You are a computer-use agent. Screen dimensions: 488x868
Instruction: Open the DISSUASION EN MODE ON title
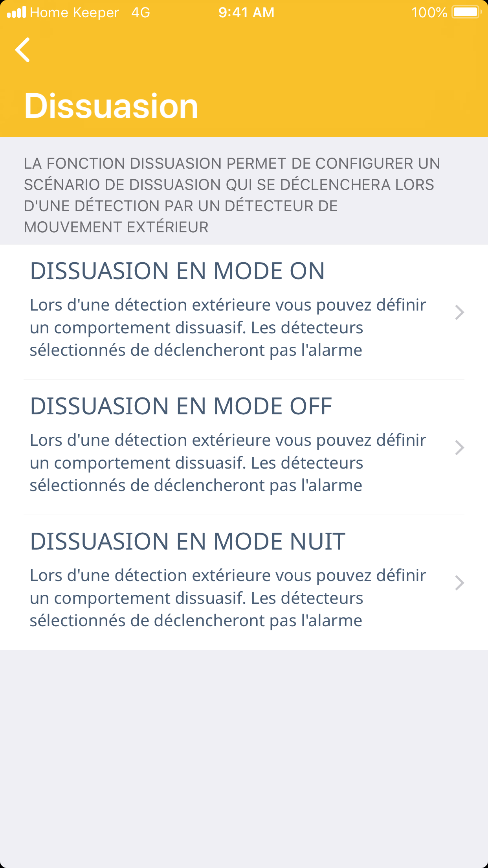(x=177, y=271)
